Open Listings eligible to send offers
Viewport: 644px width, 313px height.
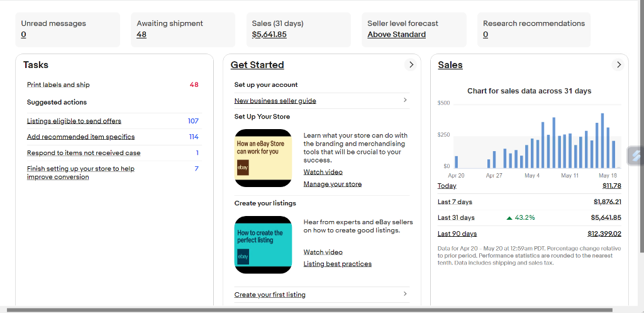pyautogui.click(x=74, y=121)
